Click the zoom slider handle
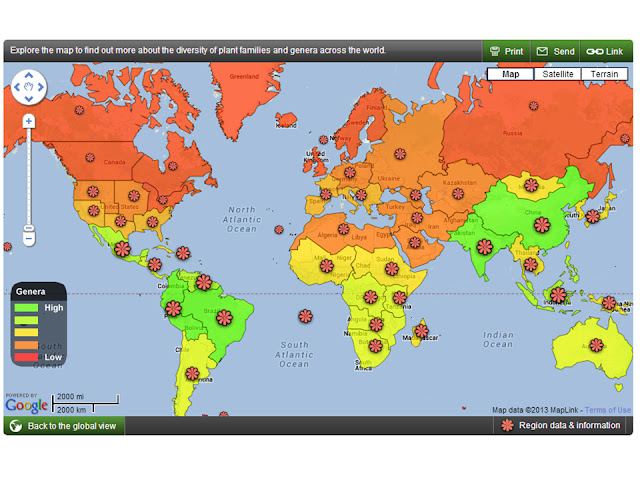The width and height of the screenshot is (640, 480). (x=29, y=228)
